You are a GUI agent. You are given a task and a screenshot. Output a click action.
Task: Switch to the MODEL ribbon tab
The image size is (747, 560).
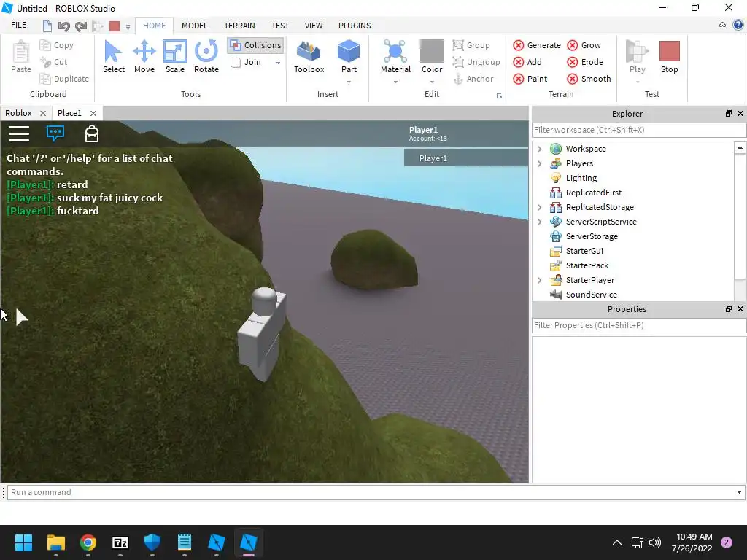pyautogui.click(x=194, y=26)
